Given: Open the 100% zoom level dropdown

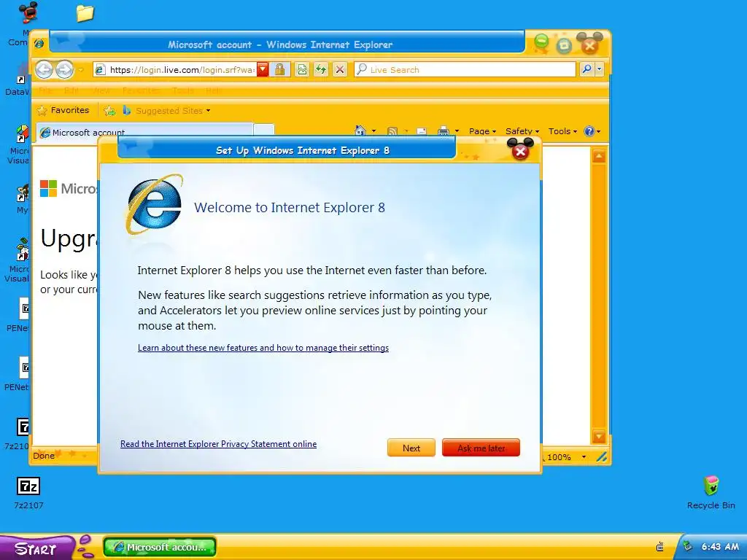Looking at the screenshot, I should click(x=584, y=457).
